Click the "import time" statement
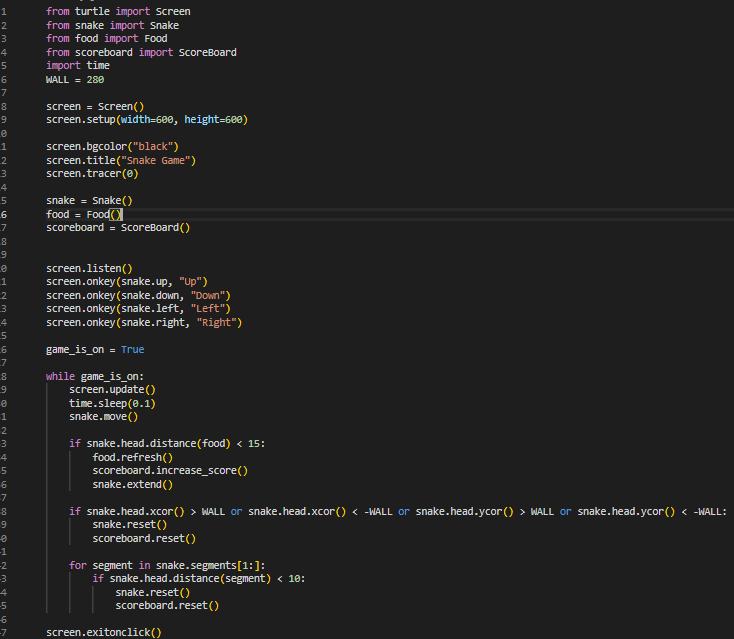This screenshot has height=639, width=734. click(78, 66)
